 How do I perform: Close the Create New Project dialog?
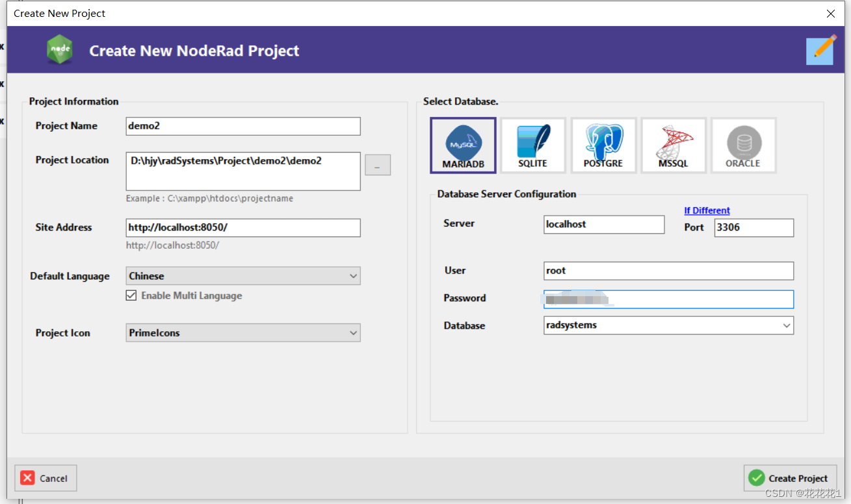(830, 13)
